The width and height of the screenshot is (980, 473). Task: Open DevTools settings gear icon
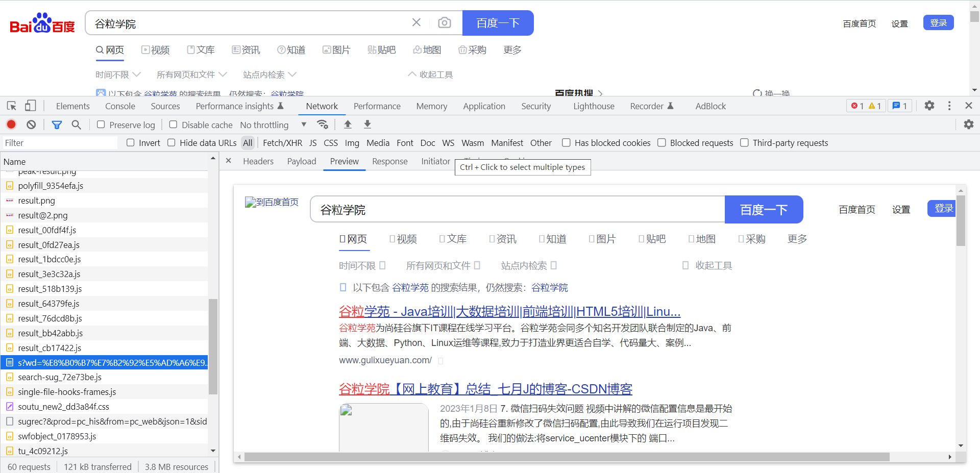(929, 106)
